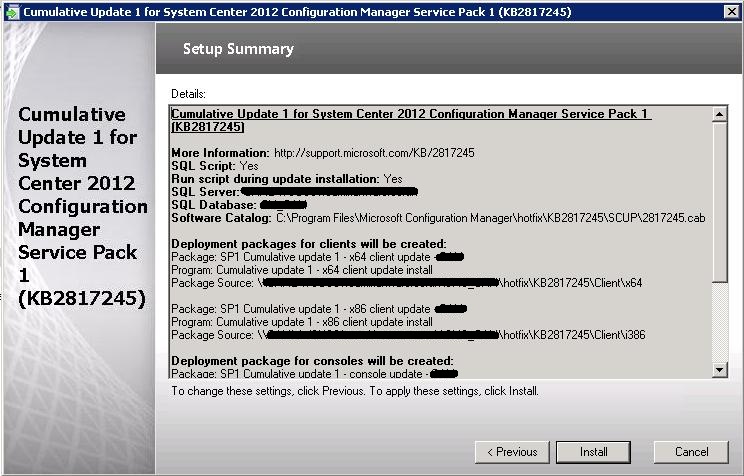This screenshot has width=744, height=476.
Task: Click the support.microsoft.com/KB/2817245 URL text
Action: 374,153
